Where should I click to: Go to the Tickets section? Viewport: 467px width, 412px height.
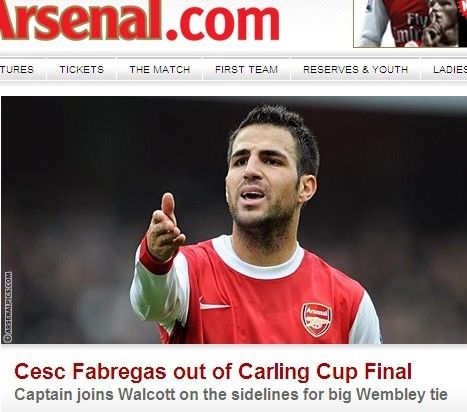(x=82, y=69)
